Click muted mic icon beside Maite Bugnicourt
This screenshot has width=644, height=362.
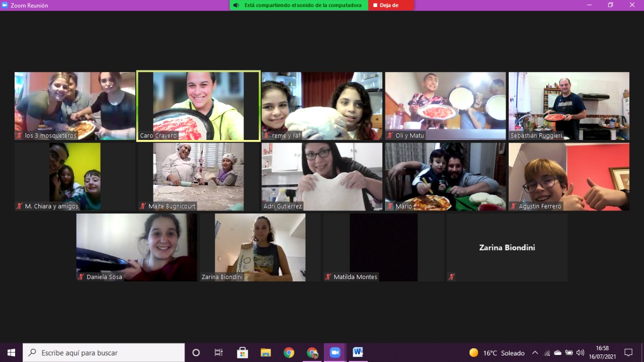click(143, 206)
